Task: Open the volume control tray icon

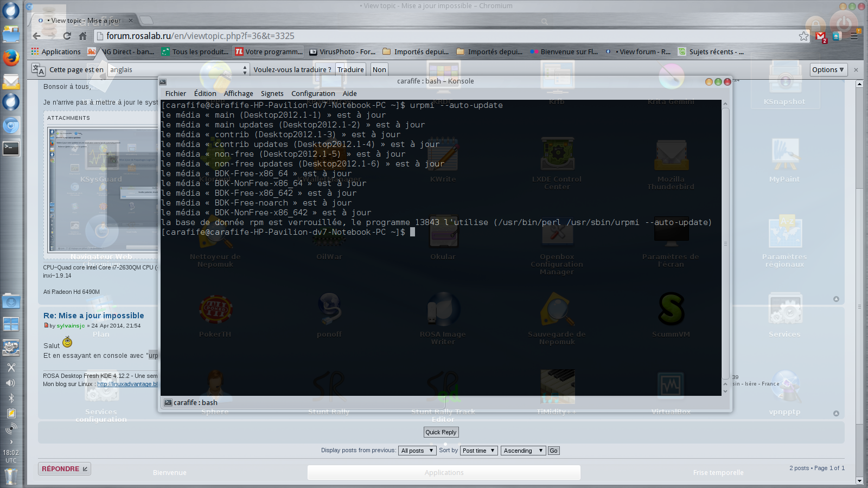Action: click(11, 383)
